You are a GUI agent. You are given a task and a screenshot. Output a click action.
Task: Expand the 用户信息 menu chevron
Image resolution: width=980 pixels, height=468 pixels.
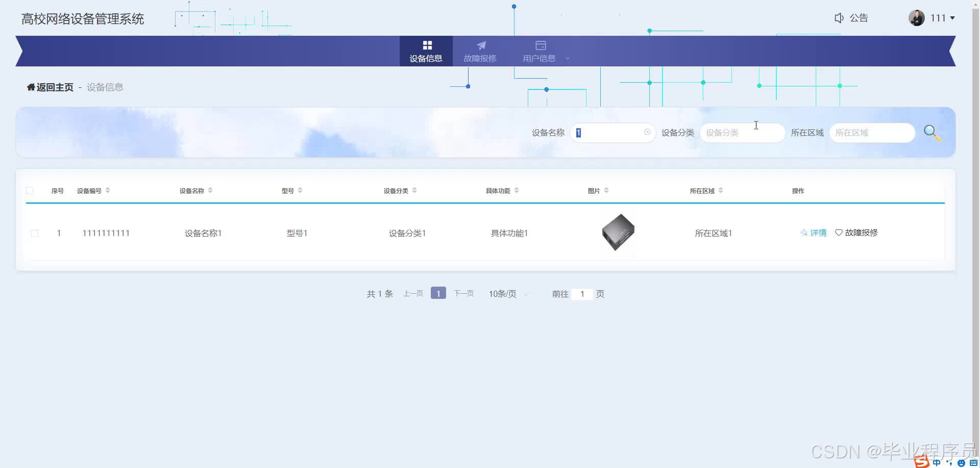pos(568,58)
